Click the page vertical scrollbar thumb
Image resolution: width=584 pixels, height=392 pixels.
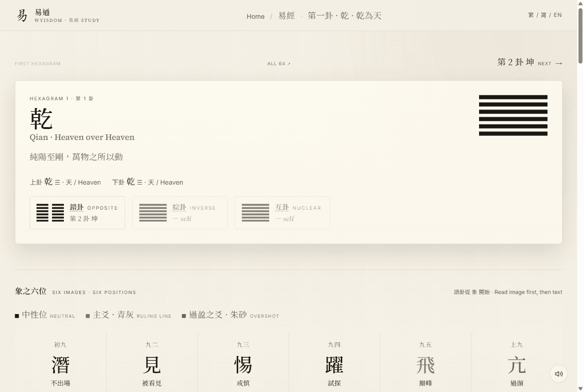coord(580,36)
